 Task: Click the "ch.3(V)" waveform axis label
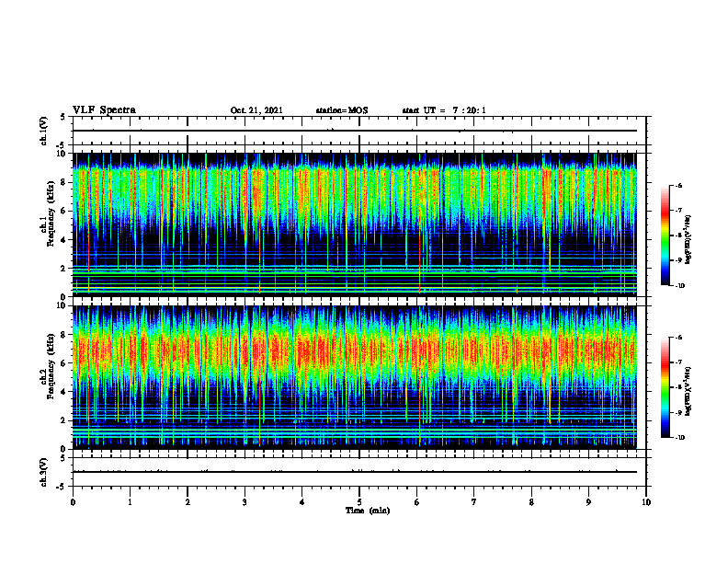coord(43,472)
